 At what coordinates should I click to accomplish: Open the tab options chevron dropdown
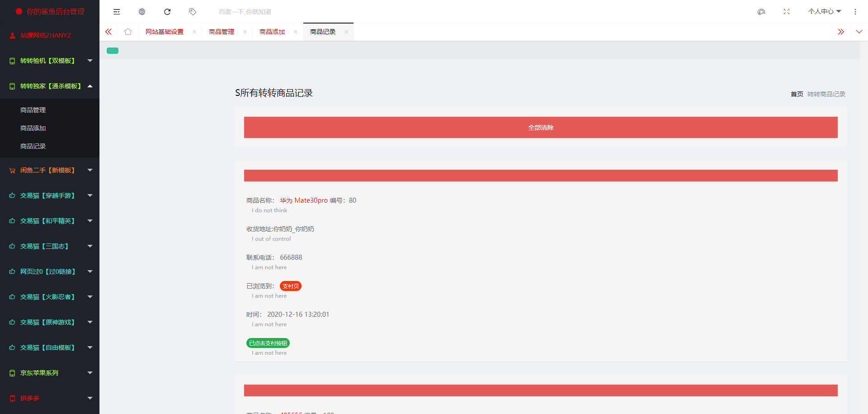tap(859, 32)
